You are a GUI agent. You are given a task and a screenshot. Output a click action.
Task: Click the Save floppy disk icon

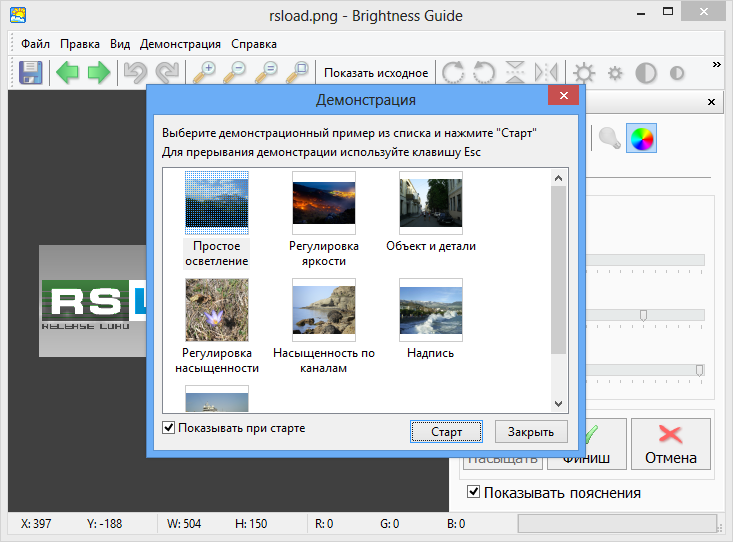coord(30,72)
